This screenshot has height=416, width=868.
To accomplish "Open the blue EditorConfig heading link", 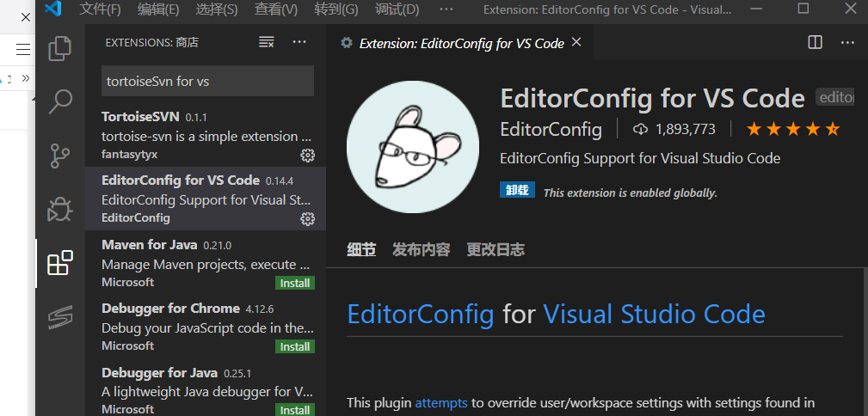I will [420, 314].
